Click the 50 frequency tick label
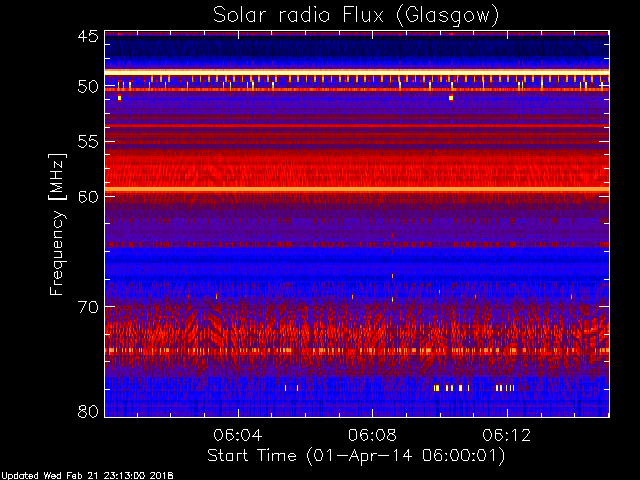This screenshot has width=640, height=480. (x=88, y=87)
